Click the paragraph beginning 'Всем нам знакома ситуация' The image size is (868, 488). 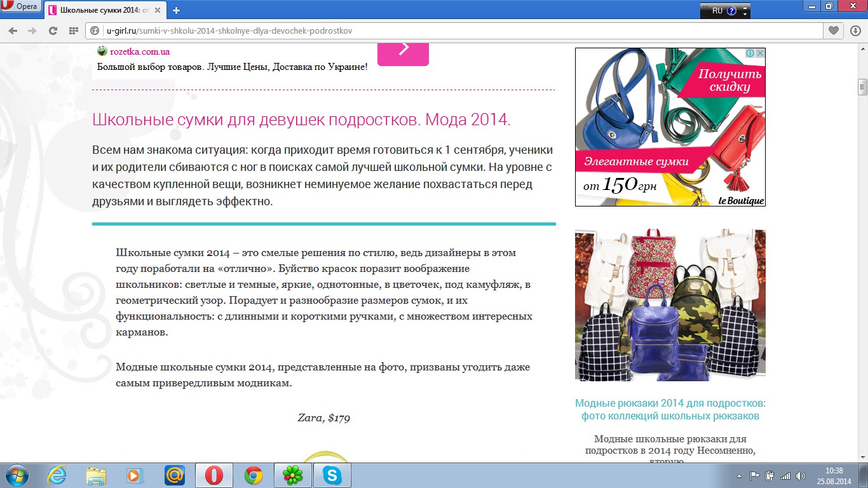(323, 176)
